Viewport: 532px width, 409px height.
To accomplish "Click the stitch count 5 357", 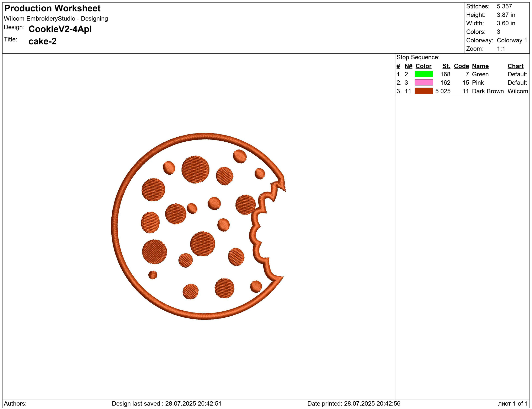I will click(504, 6).
